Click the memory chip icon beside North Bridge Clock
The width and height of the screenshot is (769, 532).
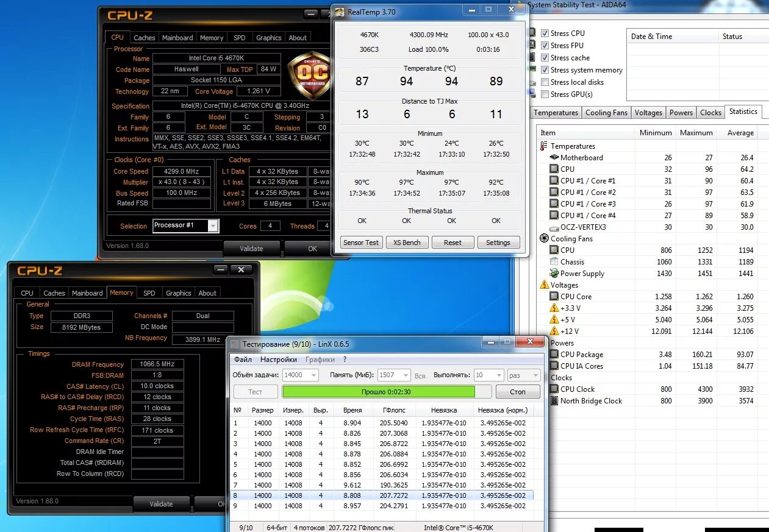tap(554, 401)
